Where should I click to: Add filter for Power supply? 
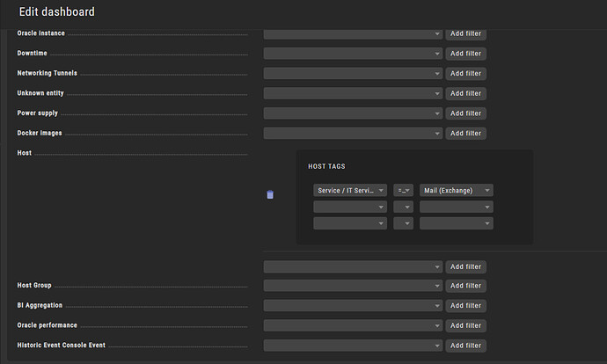(x=465, y=113)
